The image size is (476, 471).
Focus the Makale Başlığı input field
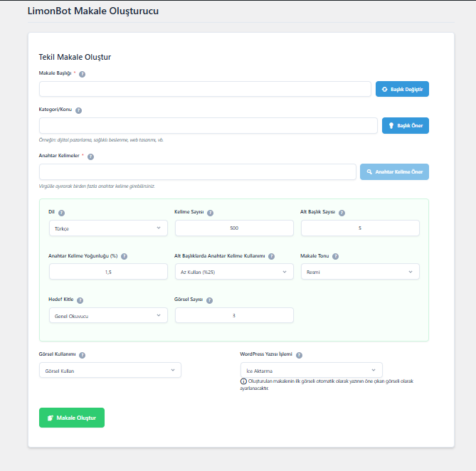click(205, 89)
